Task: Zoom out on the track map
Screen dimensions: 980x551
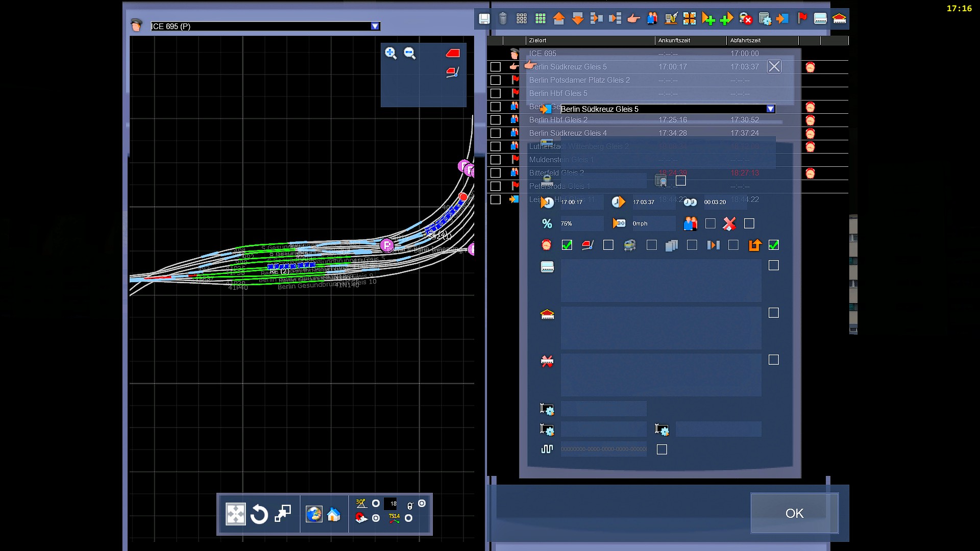Action: (409, 53)
